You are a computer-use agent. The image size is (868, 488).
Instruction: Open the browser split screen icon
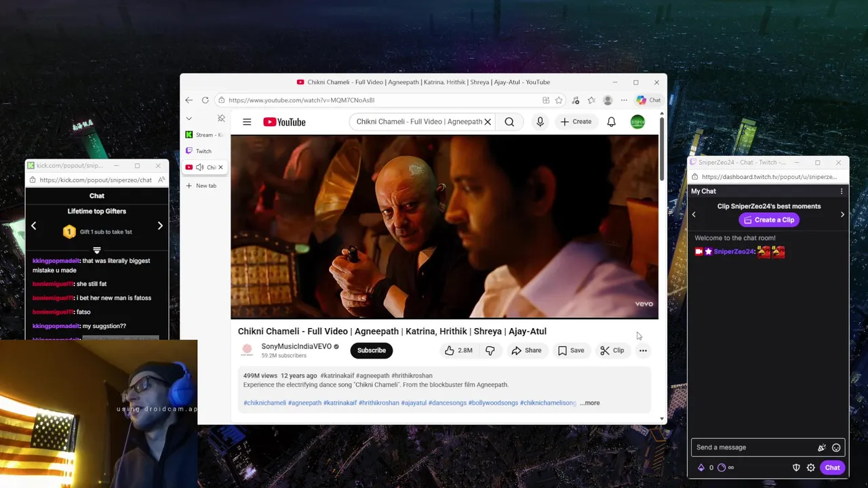tap(546, 100)
